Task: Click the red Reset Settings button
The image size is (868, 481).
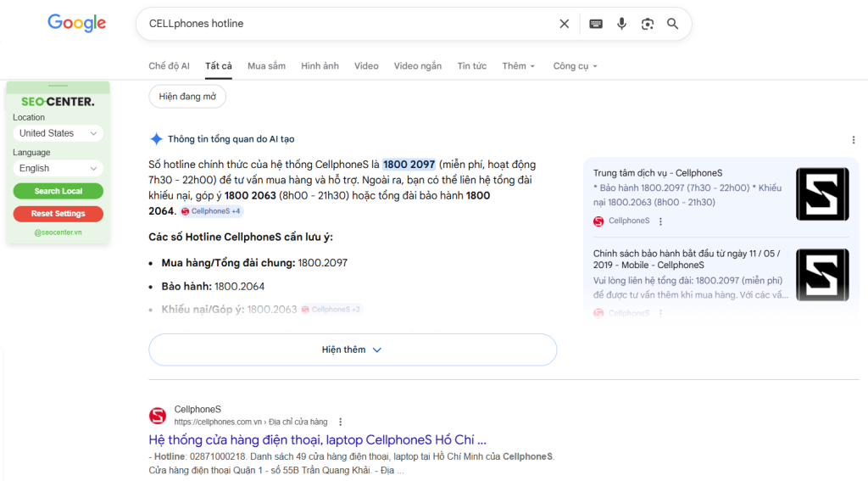Action: pyautogui.click(x=58, y=214)
